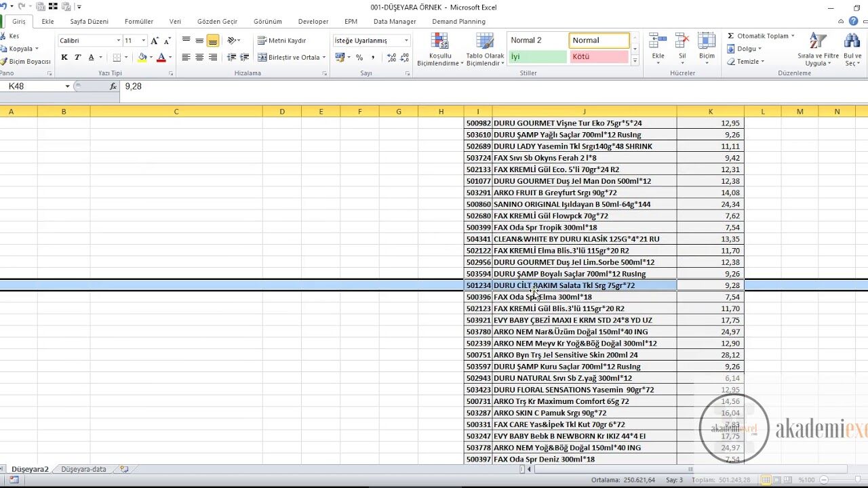Increase font size with large A
Image resolution: width=868 pixels, height=488 pixels.
(155, 41)
